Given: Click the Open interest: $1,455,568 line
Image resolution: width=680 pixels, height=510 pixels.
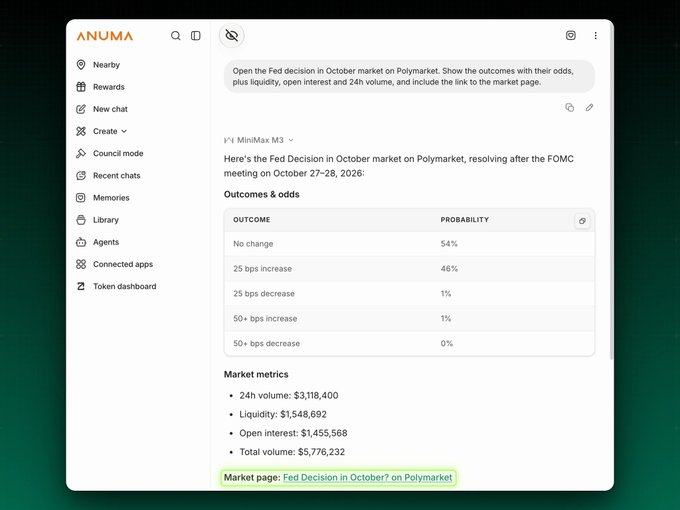Looking at the screenshot, I should [x=293, y=433].
